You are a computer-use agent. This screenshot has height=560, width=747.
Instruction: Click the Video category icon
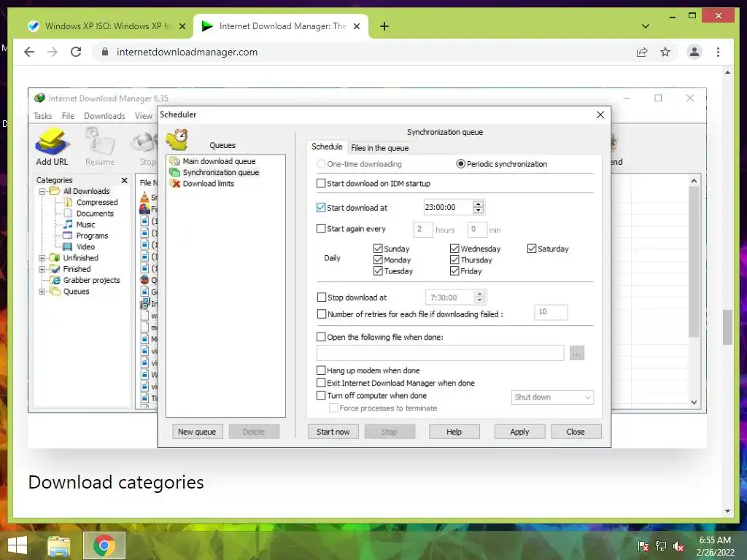click(x=68, y=246)
